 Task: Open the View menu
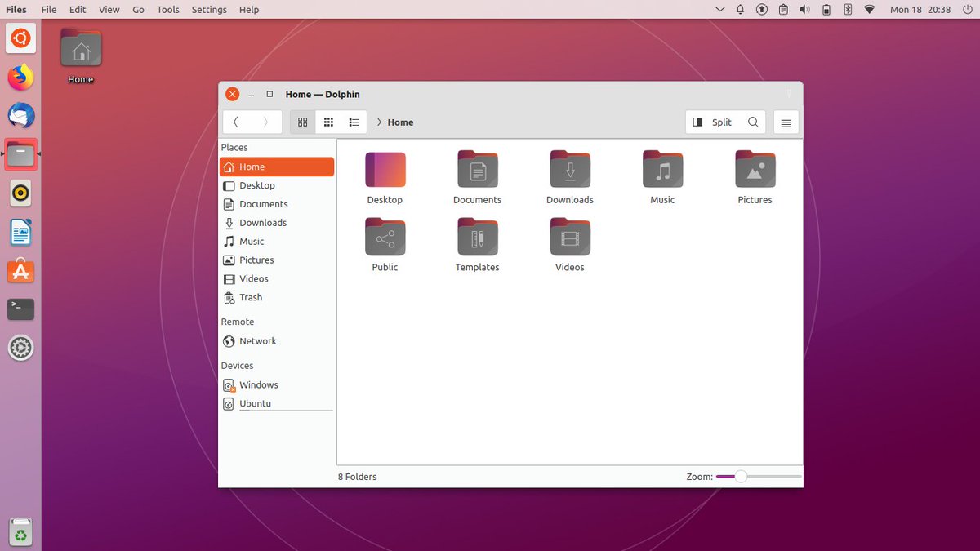click(109, 10)
